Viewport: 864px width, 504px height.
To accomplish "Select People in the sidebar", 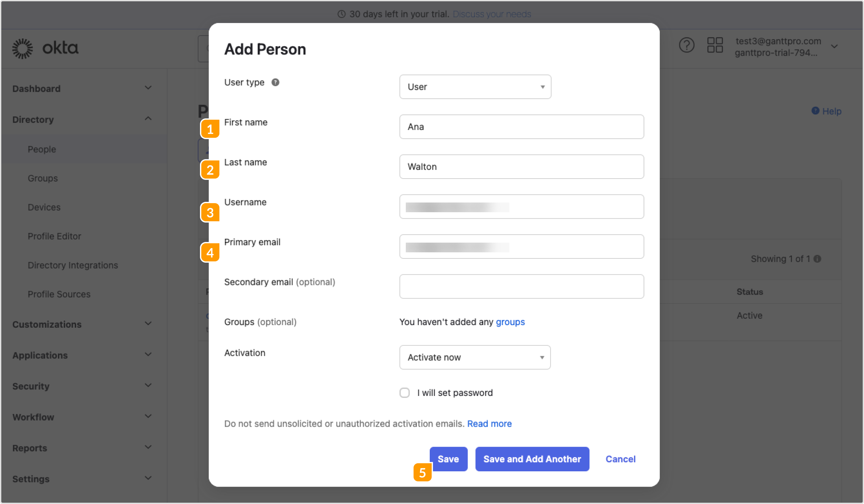I will pos(41,149).
